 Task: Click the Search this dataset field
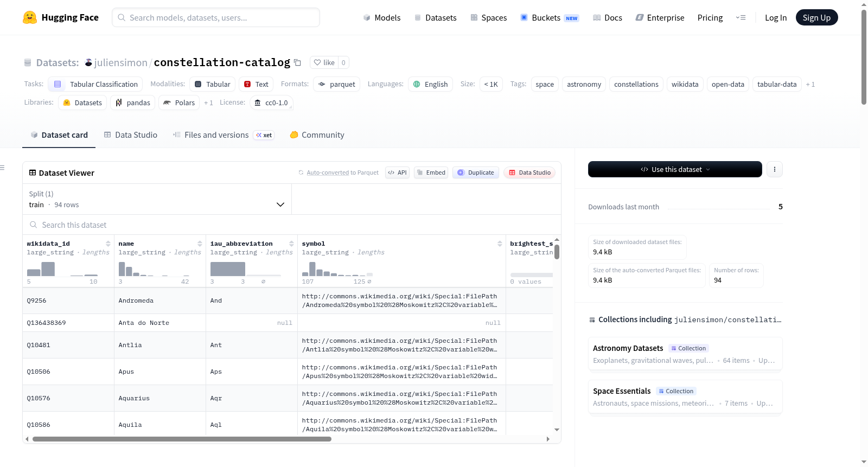point(292,225)
